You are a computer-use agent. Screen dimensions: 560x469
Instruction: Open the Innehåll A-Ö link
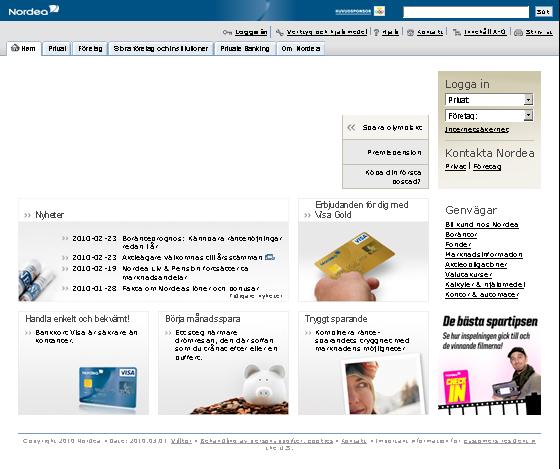pyautogui.click(x=485, y=32)
